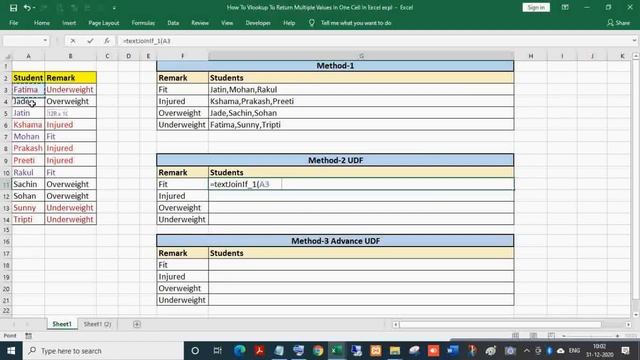Select the Sheet1 tab
This screenshot has width=640, height=360.
click(62, 324)
